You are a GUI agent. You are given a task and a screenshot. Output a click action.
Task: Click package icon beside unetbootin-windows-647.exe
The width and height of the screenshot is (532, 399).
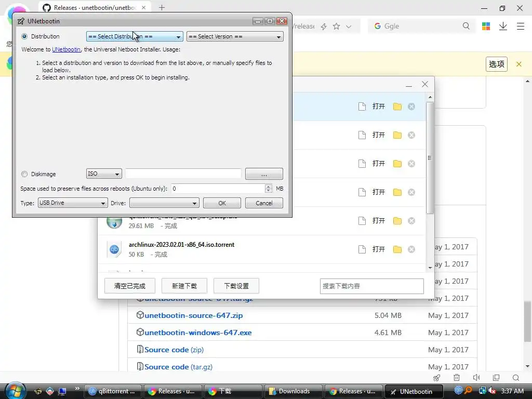click(140, 332)
